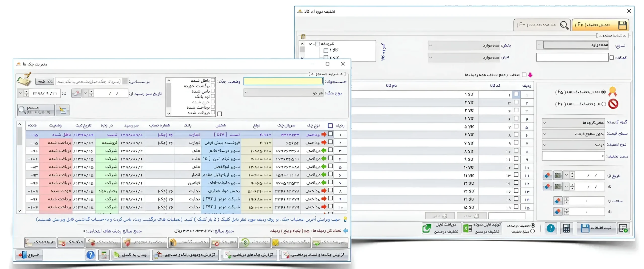Clear the cheque due-date from field with eraser
The width and height of the screenshot is (644, 269).
76,93
